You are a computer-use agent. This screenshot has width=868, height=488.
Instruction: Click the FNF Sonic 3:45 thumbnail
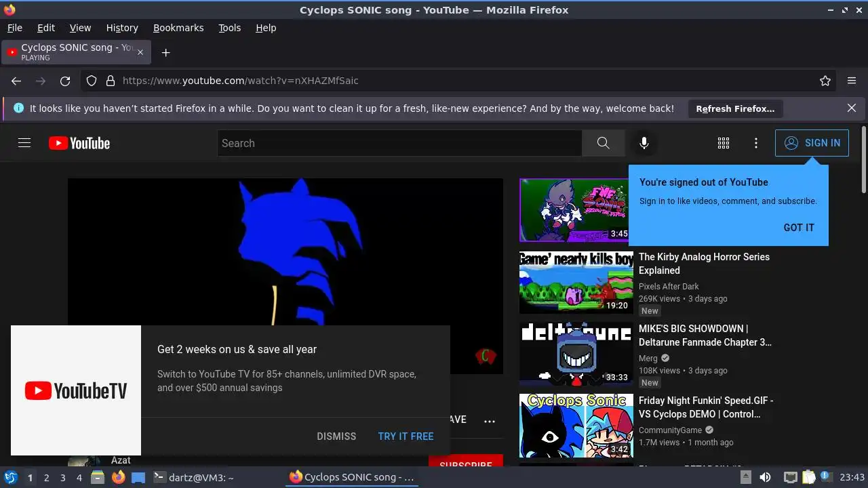click(574, 210)
